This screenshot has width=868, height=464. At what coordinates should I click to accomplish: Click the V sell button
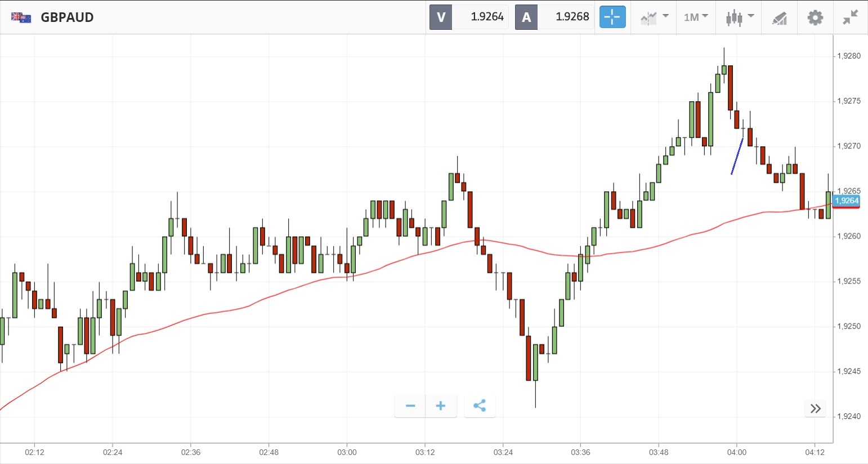coord(441,17)
